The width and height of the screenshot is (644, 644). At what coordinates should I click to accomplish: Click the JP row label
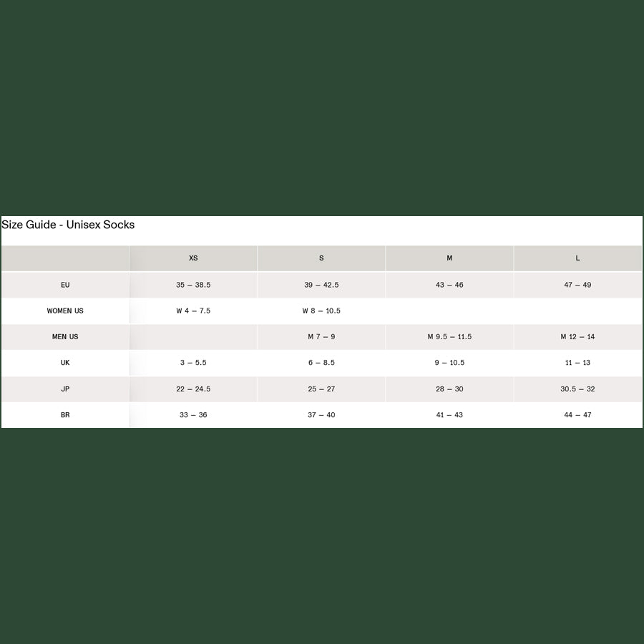tap(65, 389)
